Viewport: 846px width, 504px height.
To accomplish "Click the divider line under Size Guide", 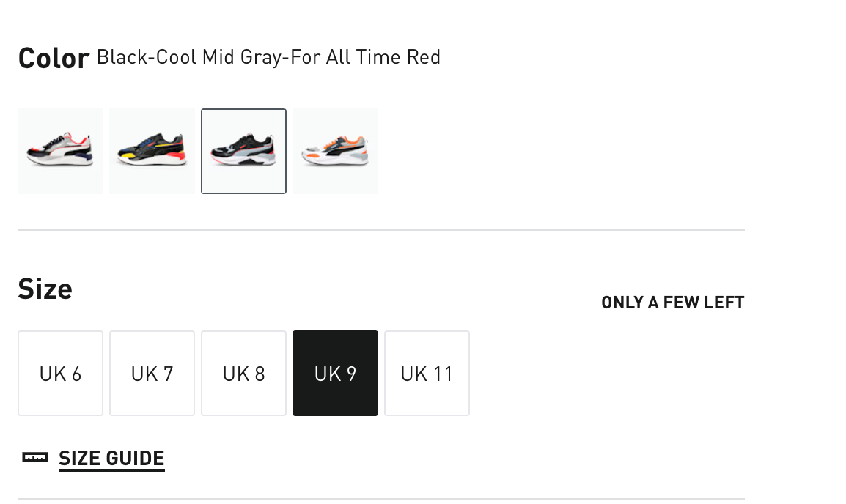I will [381, 499].
